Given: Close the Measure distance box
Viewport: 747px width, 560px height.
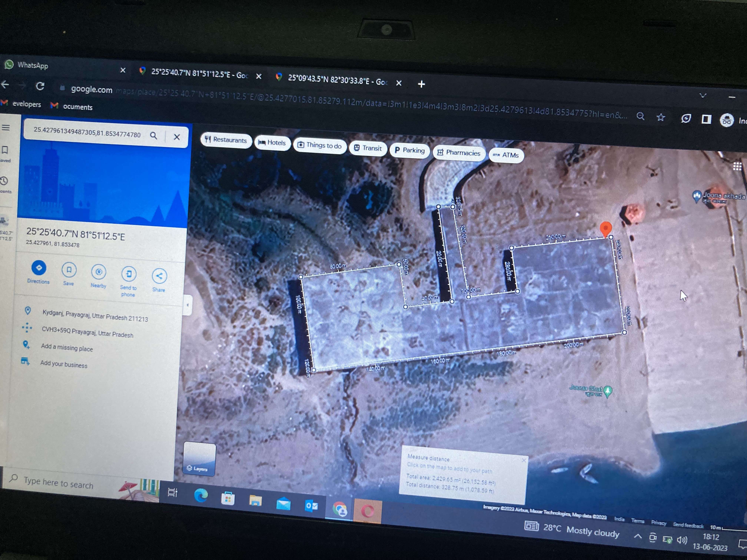Looking at the screenshot, I should pos(523,460).
